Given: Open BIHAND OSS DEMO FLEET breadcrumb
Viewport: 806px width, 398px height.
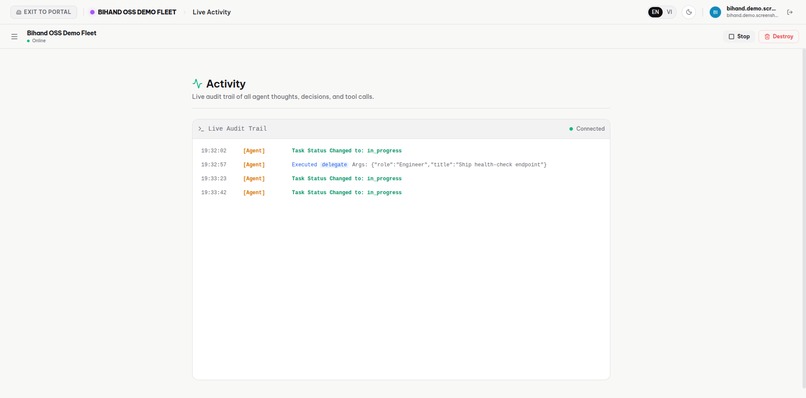Looking at the screenshot, I should (x=137, y=12).
